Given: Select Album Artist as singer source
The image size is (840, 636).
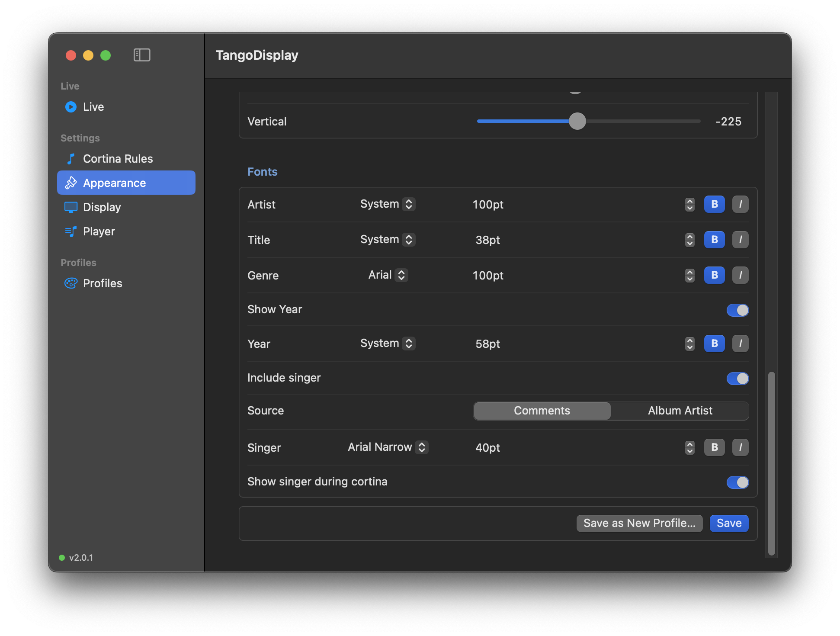Looking at the screenshot, I should 680,411.
